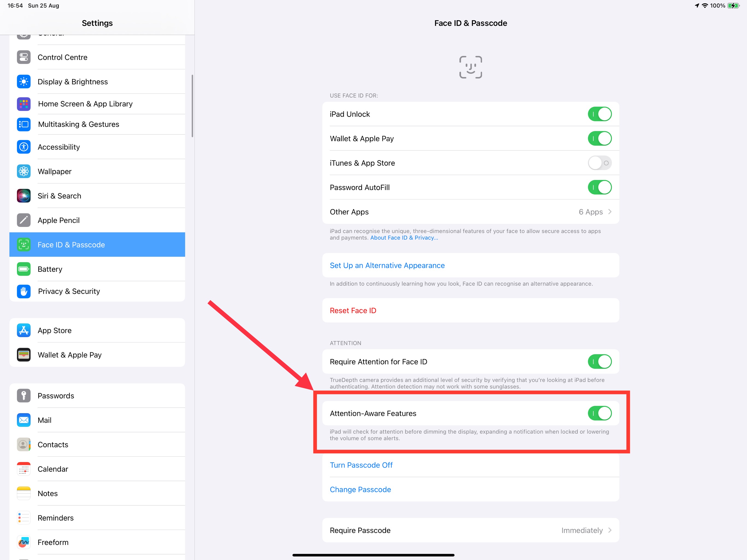747x560 pixels.
Task: Tap the Notes icon
Action: click(x=24, y=494)
